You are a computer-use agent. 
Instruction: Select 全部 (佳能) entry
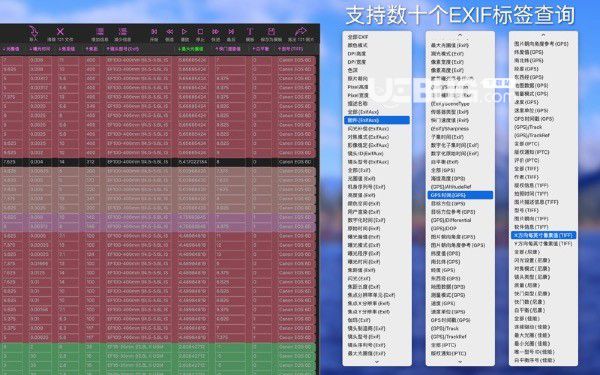(527, 318)
